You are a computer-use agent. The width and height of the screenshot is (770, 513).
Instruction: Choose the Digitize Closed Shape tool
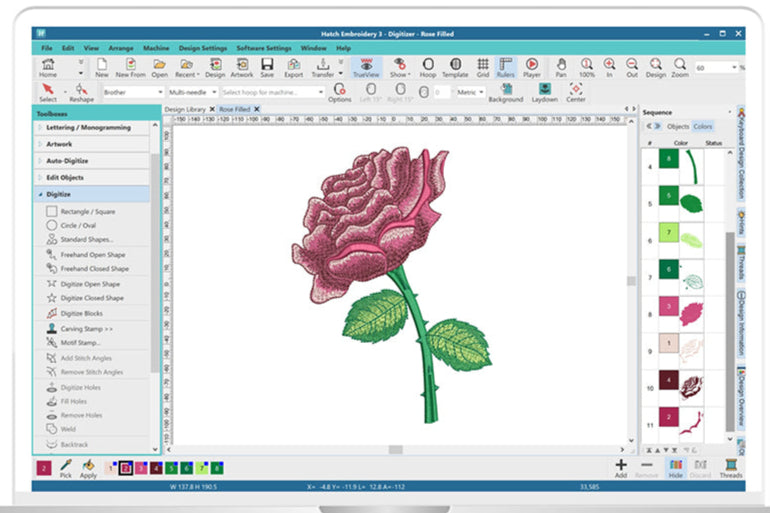tap(90, 298)
